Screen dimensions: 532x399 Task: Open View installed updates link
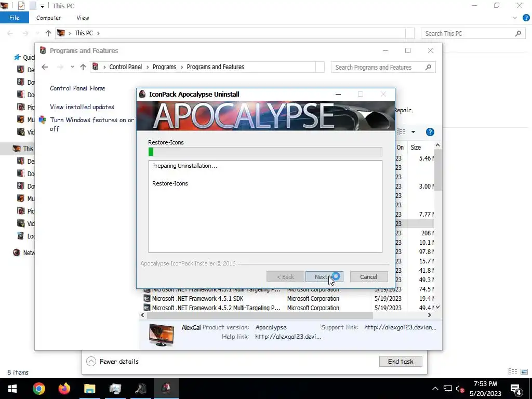[x=82, y=107]
